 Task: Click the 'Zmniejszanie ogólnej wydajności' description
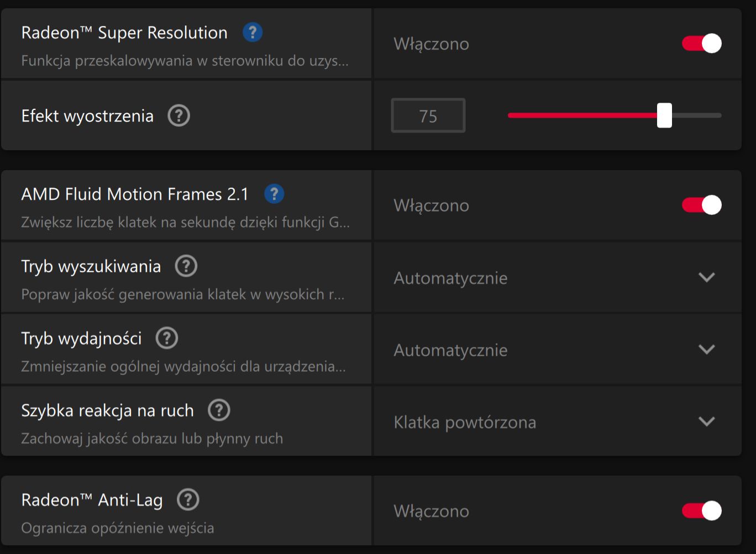point(183,367)
